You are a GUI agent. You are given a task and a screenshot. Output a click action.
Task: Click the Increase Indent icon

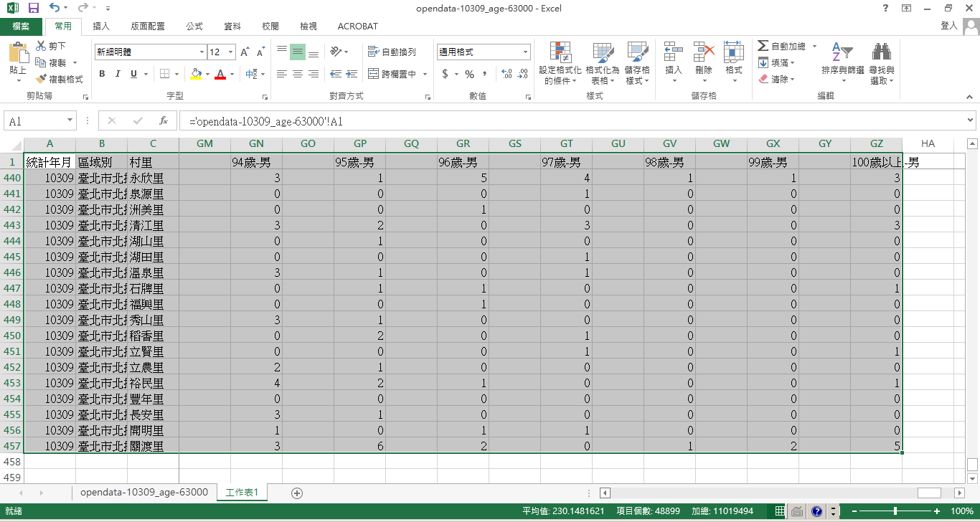pos(352,74)
